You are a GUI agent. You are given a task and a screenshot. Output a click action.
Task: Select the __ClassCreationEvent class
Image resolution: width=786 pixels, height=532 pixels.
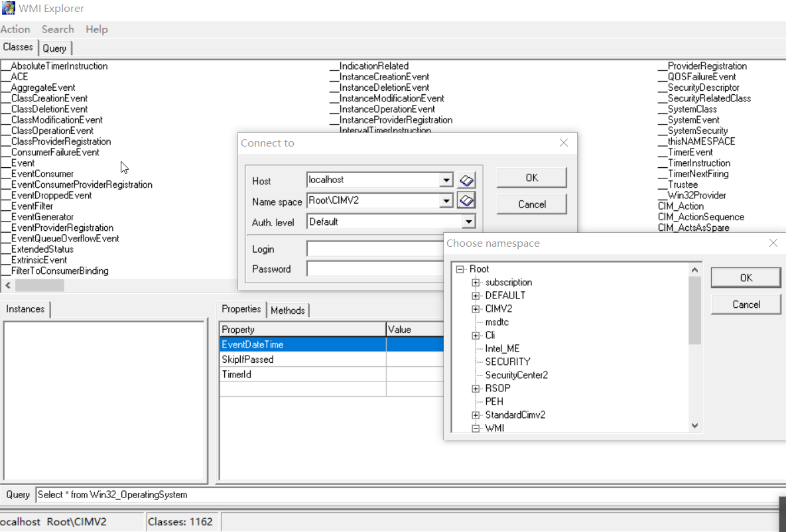point(44,98)
